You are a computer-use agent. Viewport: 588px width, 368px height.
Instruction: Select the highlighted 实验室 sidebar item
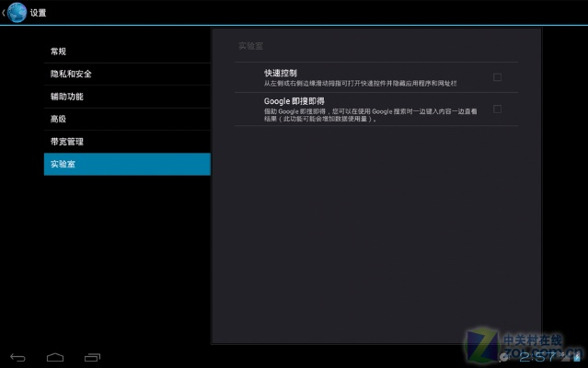127,164
